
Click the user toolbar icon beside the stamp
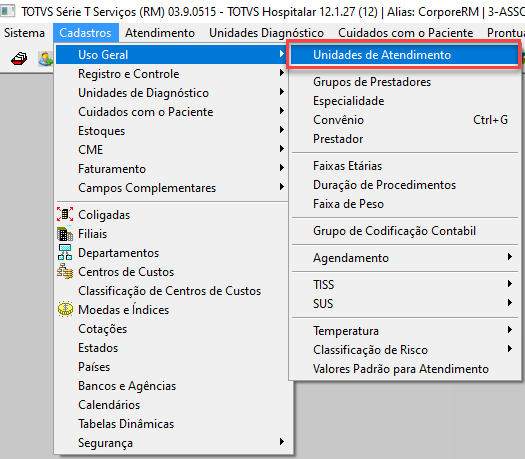pos(46,59)
